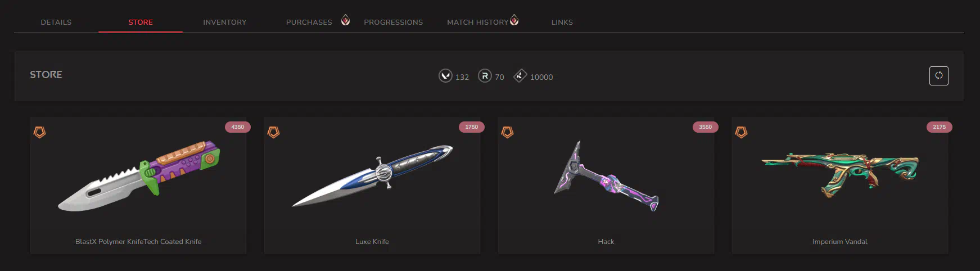The height and width of the screenshot is (271, 980).
Task: Open the Match History tab
Action: [478, 22]
